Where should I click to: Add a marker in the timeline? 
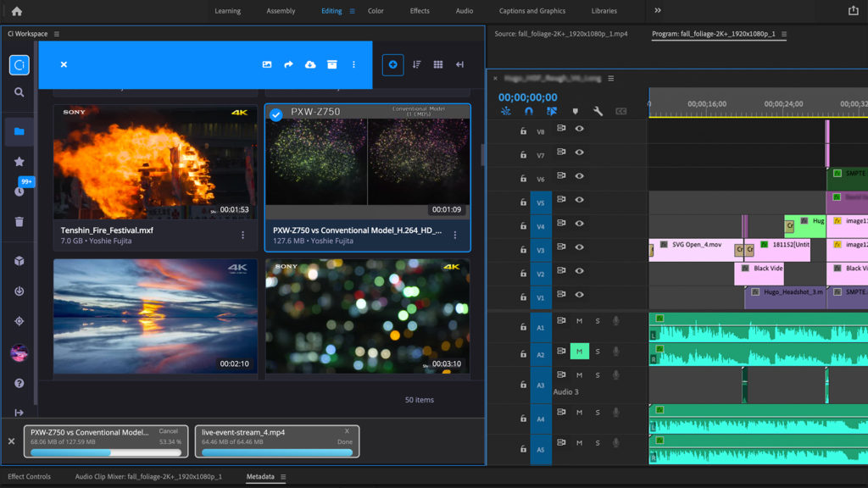point(576,111)
